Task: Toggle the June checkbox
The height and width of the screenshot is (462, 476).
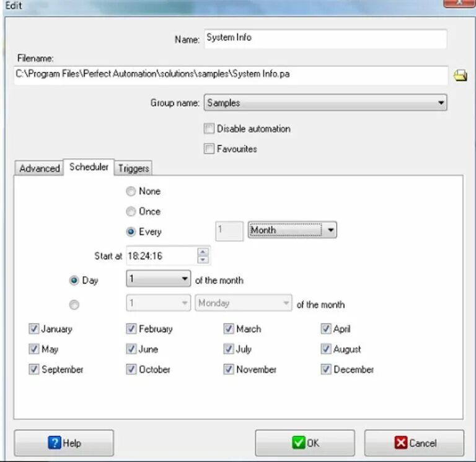Action: click(131, 349)
